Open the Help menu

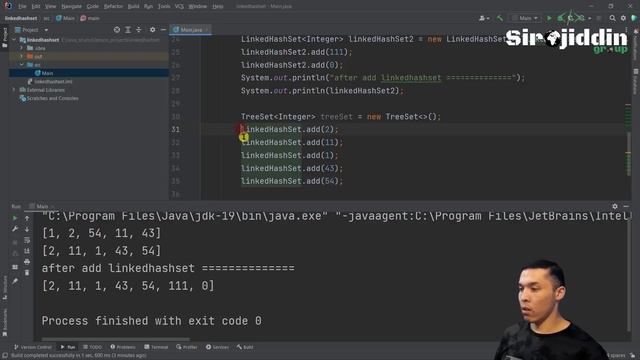[x=218, y=7]
